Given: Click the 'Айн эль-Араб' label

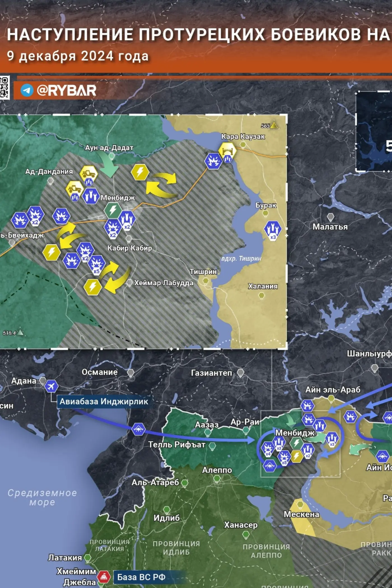Looking at the screenshot, I should click(x=333, y=389).
